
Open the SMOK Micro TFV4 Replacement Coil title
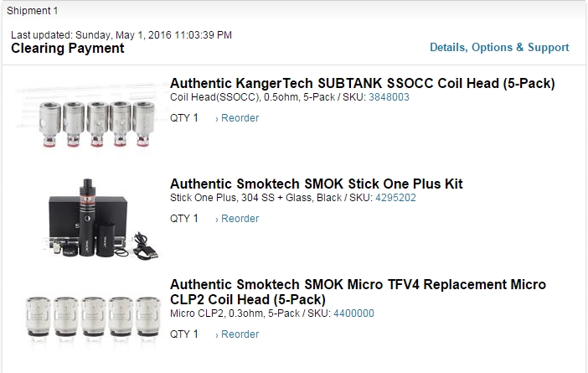358,292
